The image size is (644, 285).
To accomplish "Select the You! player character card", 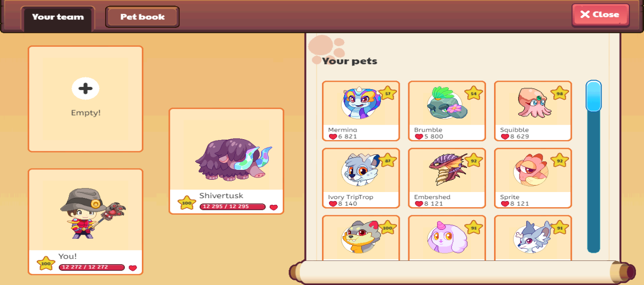I will coord(85,222).
